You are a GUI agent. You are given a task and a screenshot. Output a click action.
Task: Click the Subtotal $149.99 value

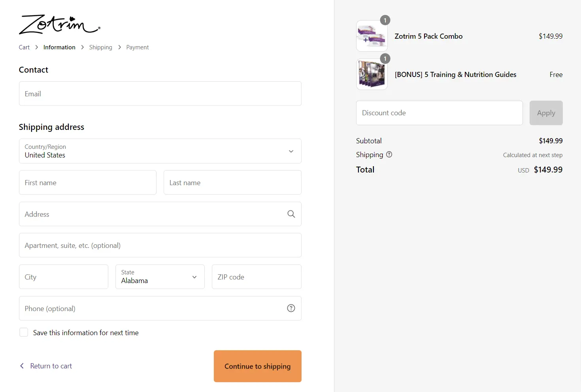tap(551, 141)
